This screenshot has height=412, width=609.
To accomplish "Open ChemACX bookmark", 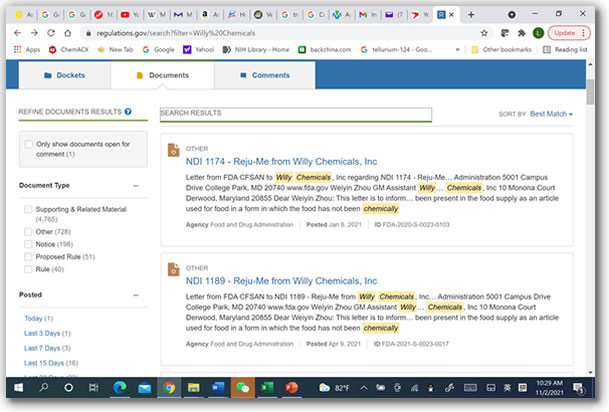I will (x=69, y=50).
